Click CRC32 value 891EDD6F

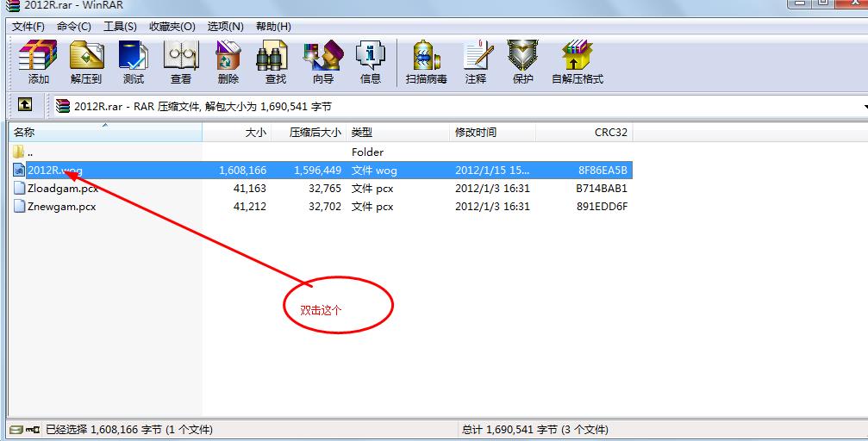tap(602, 207)
